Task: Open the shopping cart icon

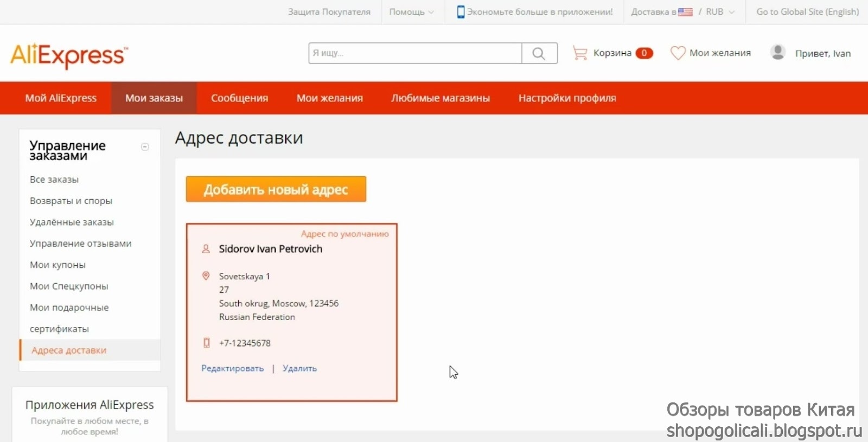Action: click(580, 53)
